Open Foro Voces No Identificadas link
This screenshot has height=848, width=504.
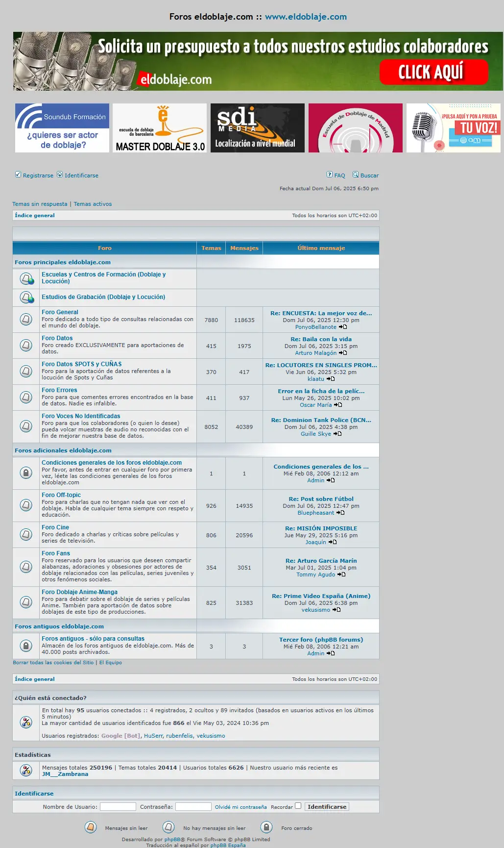click(x=81, y=416)
